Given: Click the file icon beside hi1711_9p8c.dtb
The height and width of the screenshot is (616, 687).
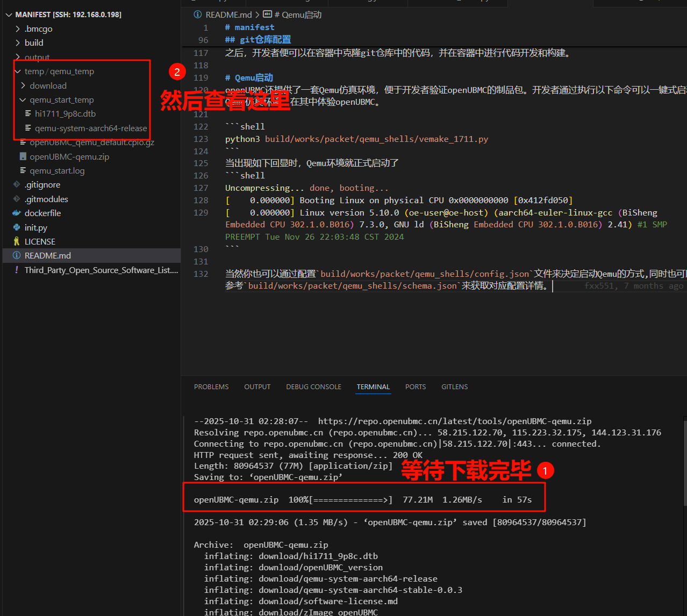Looking at the screenshot, I should pyautogui.click(x=28, y=114).
